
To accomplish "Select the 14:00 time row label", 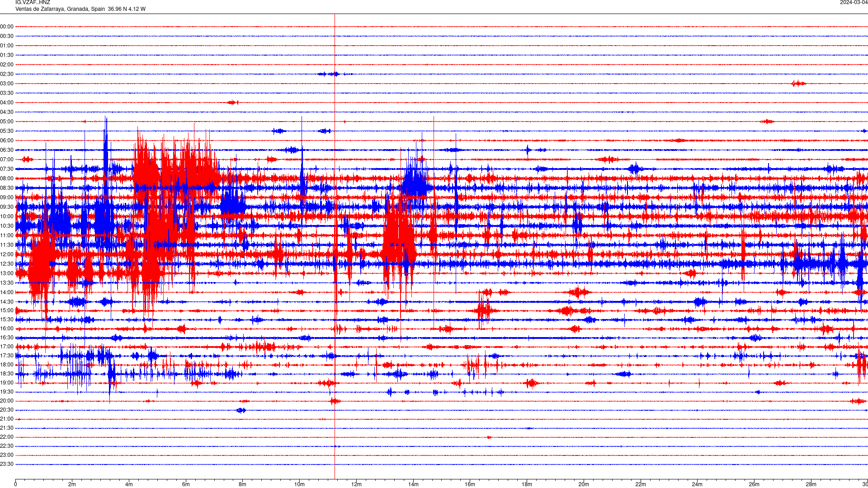I will pos(7,292).
